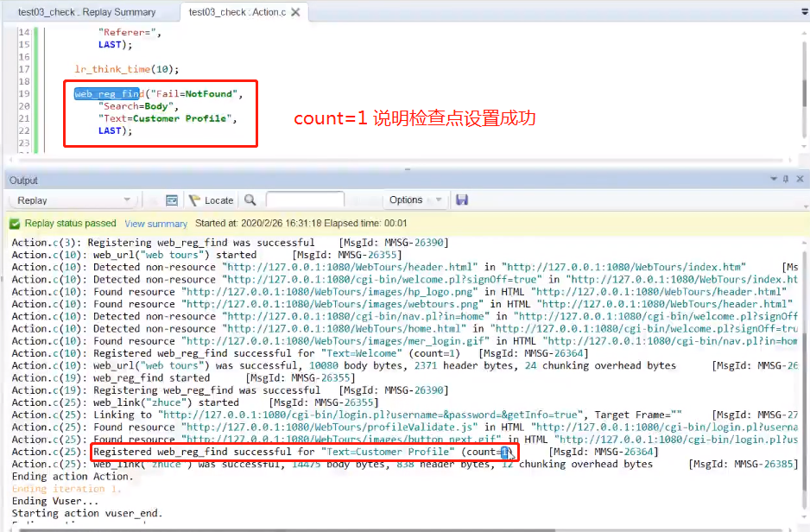
Task: Click LAST); on line 22
Action: 115,130
